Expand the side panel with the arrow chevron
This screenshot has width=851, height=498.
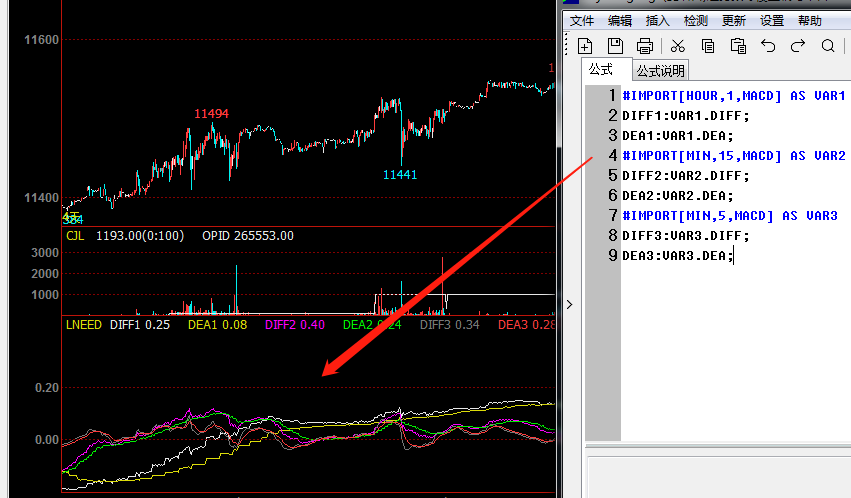pos(570,304)
